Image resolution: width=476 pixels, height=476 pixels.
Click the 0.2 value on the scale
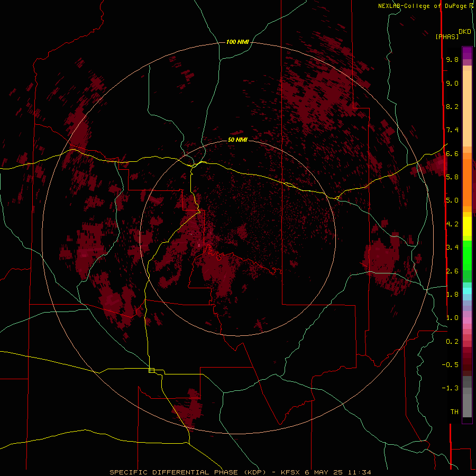click(x=452, y=342)
